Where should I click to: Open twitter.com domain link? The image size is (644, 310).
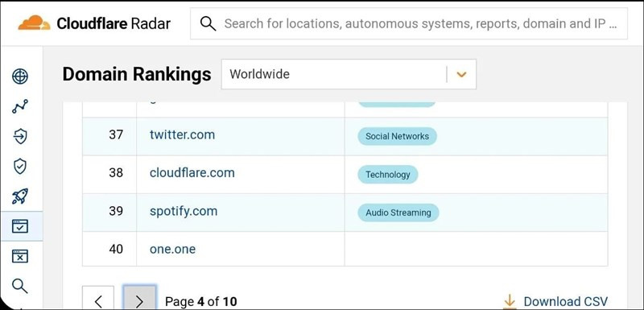pos(182,134)
